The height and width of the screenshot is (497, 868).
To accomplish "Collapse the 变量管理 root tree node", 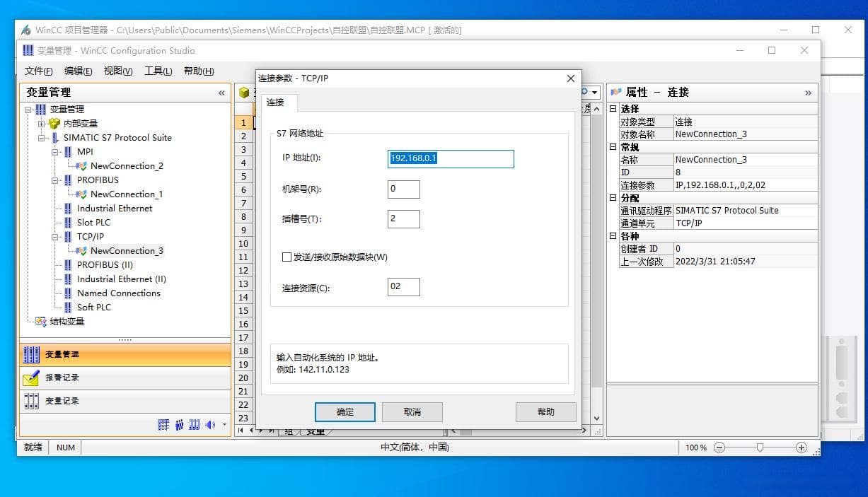I will tap(28, 109).
